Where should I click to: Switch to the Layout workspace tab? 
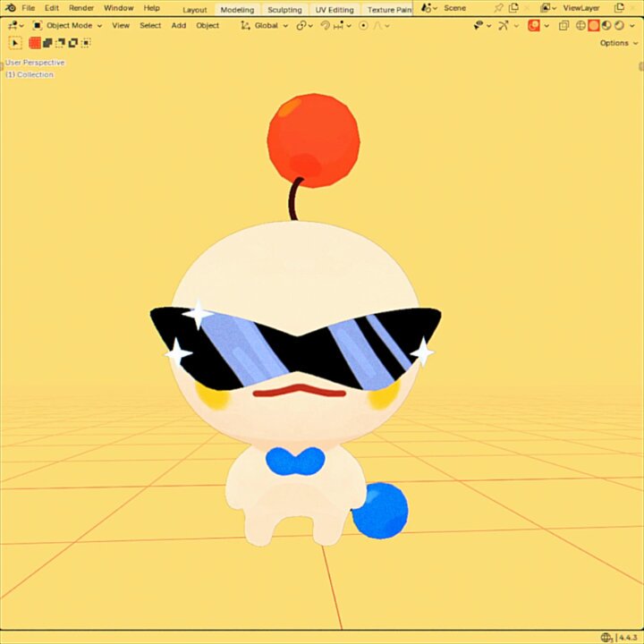195,10
